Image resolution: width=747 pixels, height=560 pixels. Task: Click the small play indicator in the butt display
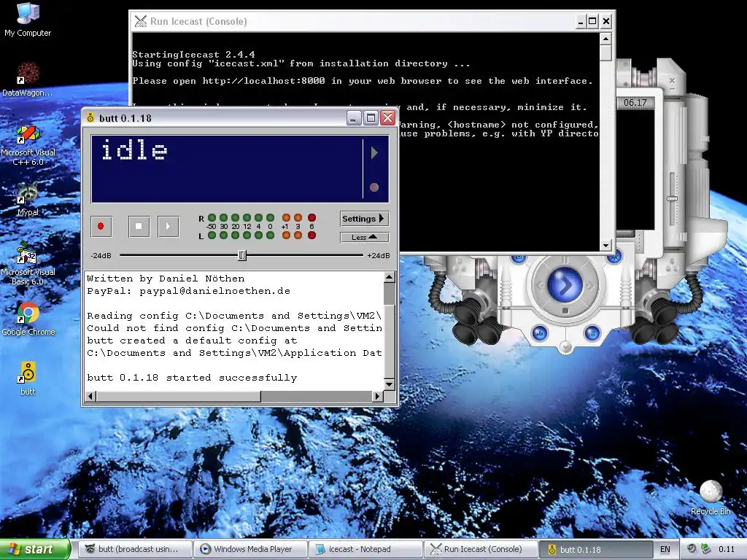coord(374,152)
